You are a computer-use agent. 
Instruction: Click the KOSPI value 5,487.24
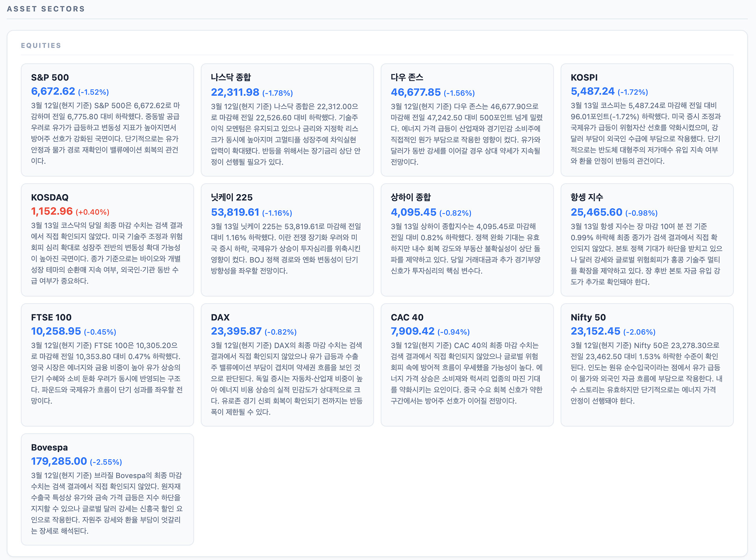pyautogui.click(x=592, y=91)
